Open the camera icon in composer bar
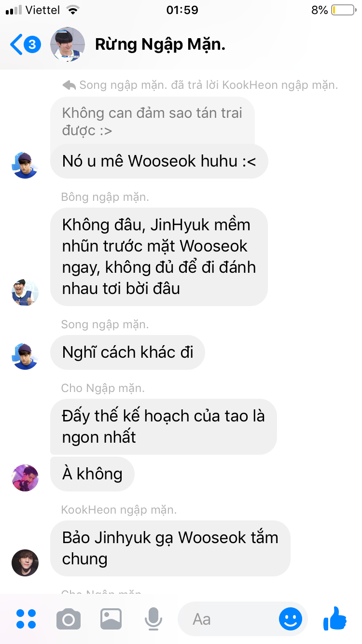The image size is (362, 644). coord(69,619)
